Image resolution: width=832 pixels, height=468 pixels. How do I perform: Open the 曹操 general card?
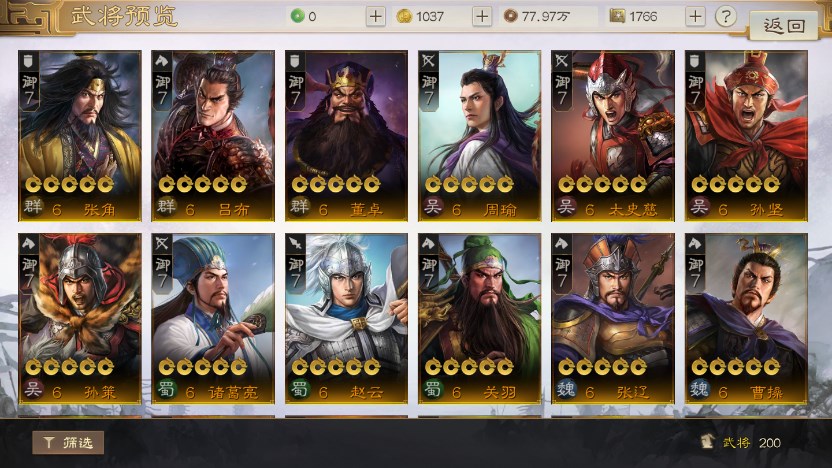pos(746,318)
